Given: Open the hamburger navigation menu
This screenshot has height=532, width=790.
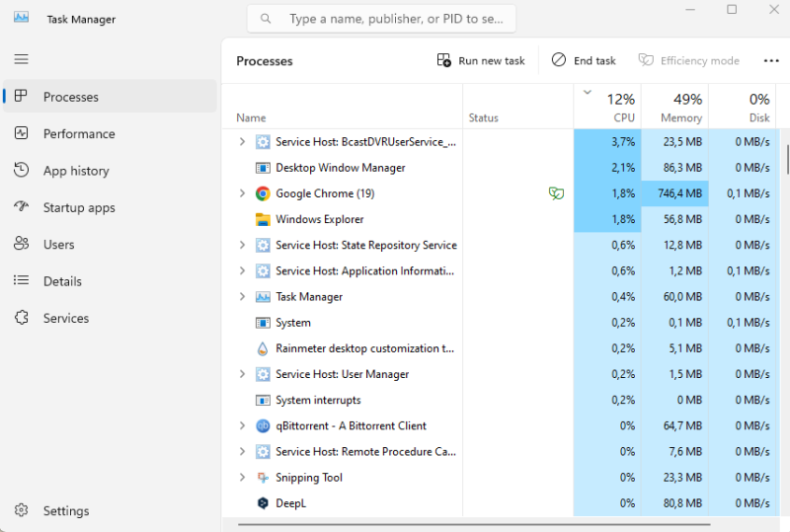Looking at the screenshot, I should pyautogui.click(x=21, y=59).
